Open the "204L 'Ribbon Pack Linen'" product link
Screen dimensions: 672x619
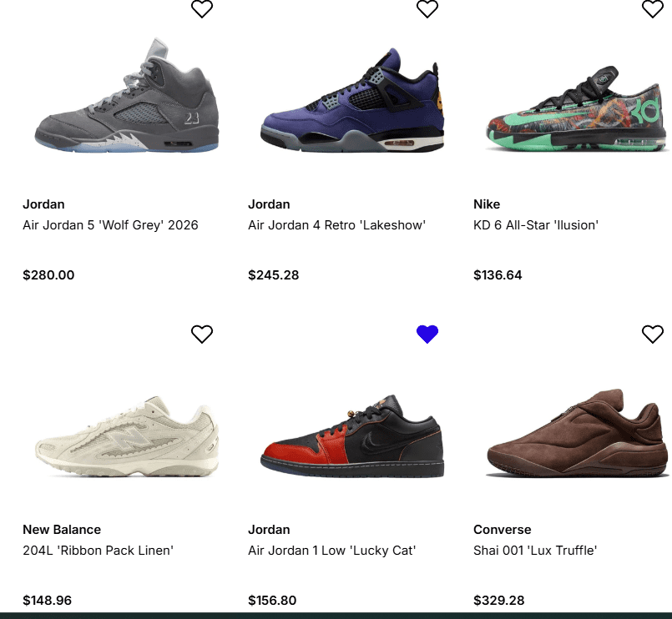(98, 551)
